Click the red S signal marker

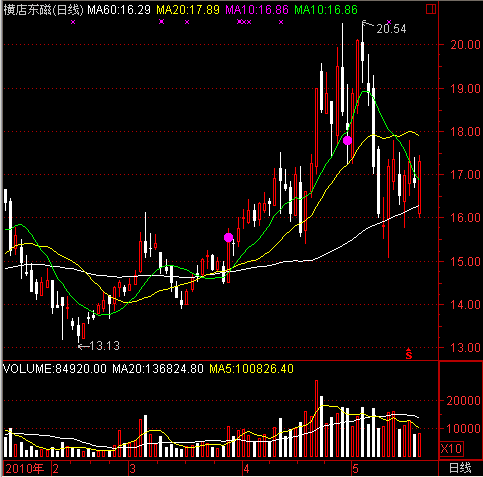[409, 354]
